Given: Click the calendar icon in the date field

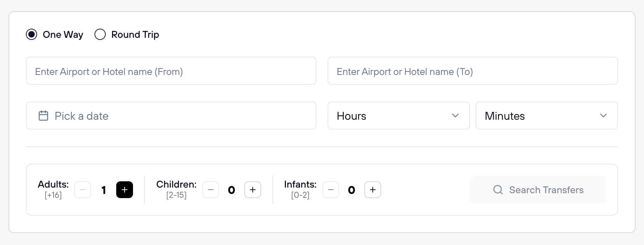Looking at the screenshot, I should tap(43, 115).
